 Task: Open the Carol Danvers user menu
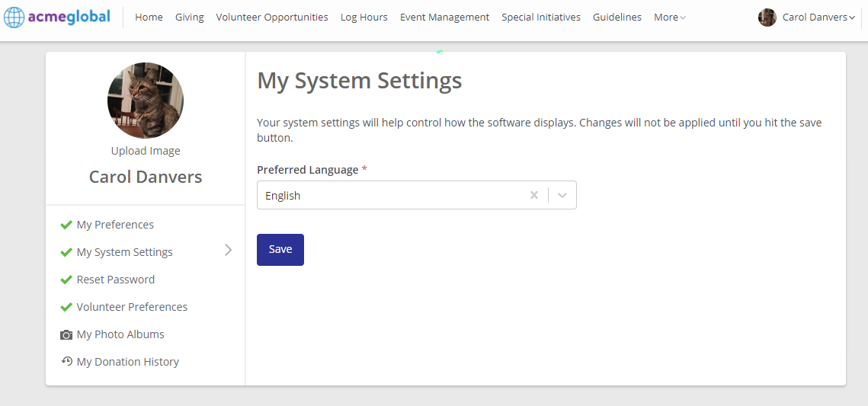pos(818,18)
